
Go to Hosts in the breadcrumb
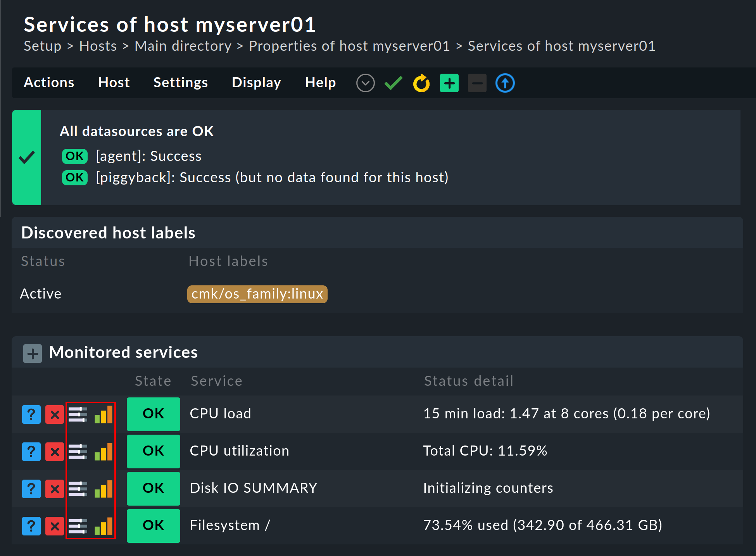[x=98, y=46]
